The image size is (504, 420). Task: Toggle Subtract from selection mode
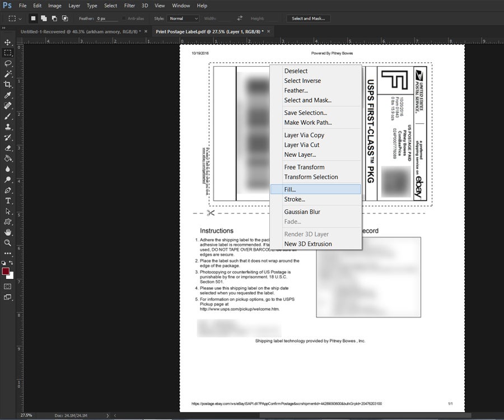pyautogui.click(x=55, y=18)
